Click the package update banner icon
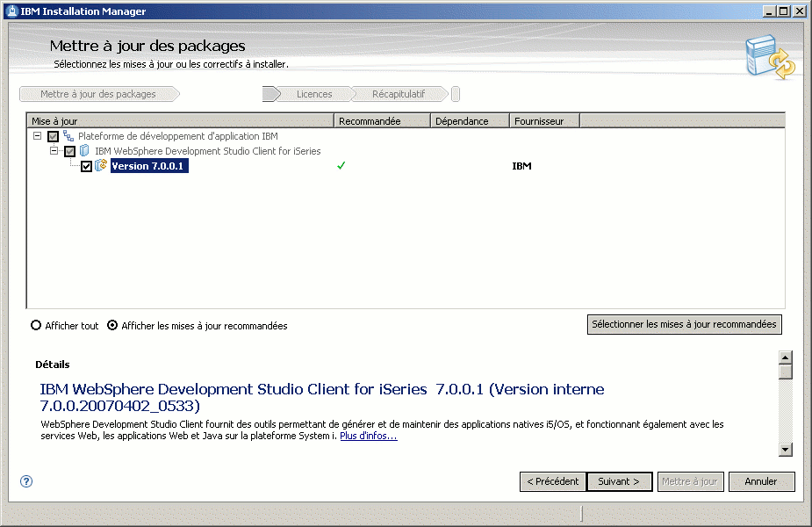This screenshot has width=812, height=527. [x=770, y=56]
